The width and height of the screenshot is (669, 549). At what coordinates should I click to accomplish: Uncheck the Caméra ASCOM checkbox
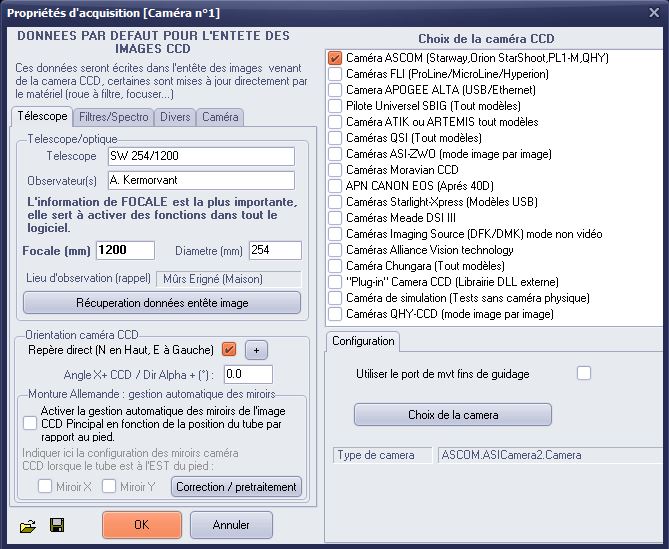[x=335, y=58]
